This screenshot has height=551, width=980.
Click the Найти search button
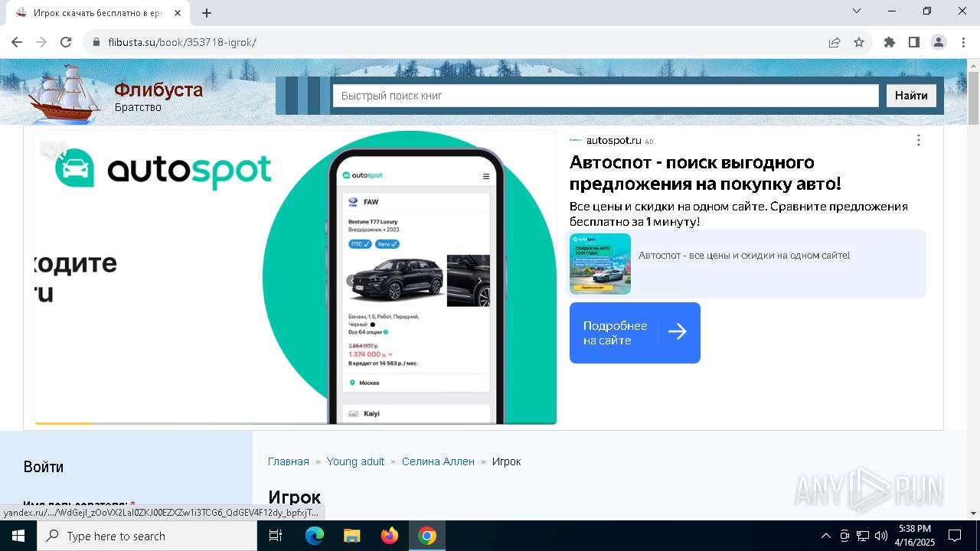point(911,96)
